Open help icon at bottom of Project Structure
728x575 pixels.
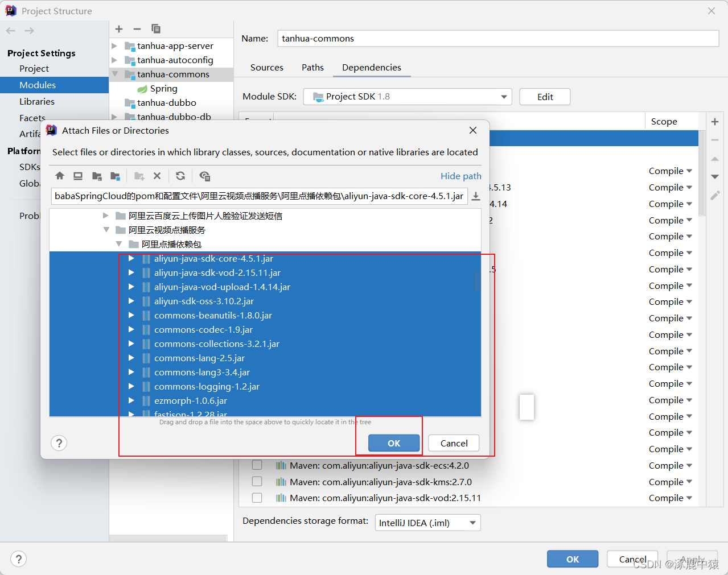pyautogui.click(x=19, y=559)
